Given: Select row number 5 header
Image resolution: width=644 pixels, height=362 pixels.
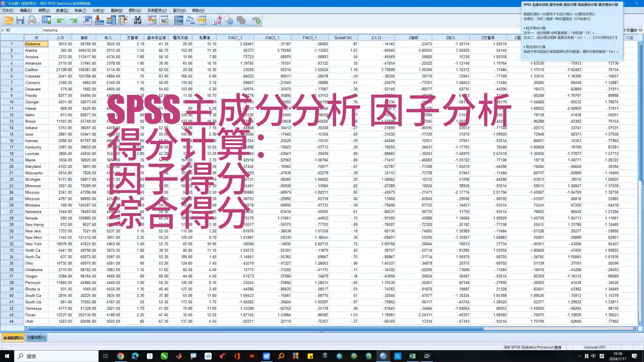Looking at the screenshot, I should [12, 70].
